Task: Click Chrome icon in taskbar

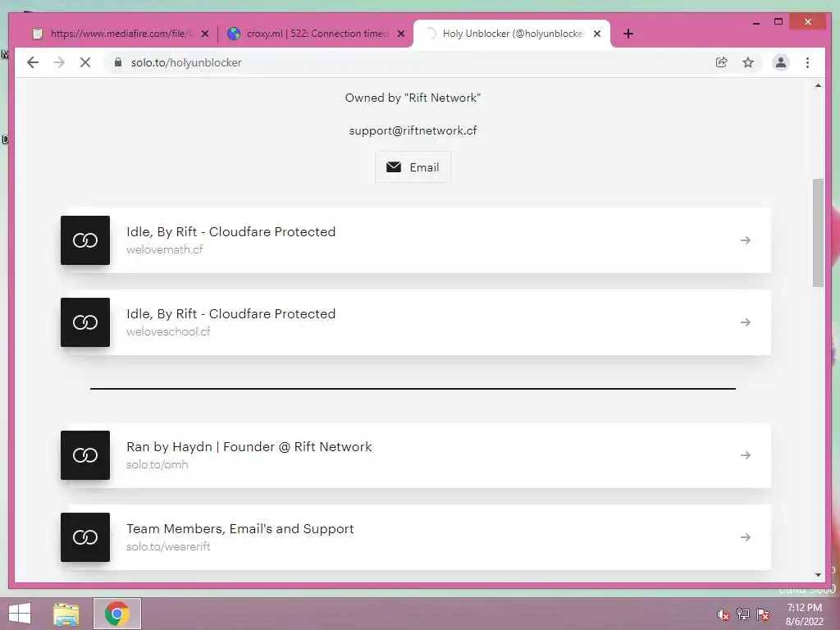Action: tap(117, 614)
